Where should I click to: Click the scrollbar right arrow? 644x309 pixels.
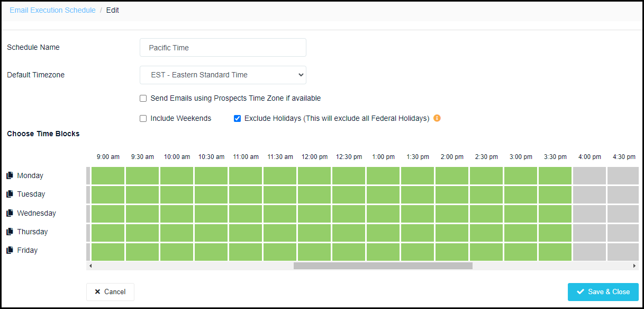pyautogui.click(x=634, y=266)
